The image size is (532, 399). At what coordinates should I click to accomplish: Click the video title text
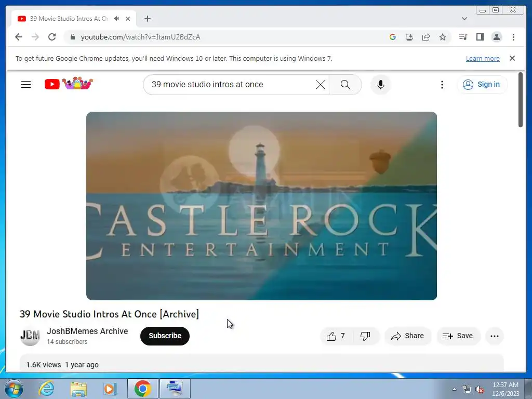coord(109,314)
